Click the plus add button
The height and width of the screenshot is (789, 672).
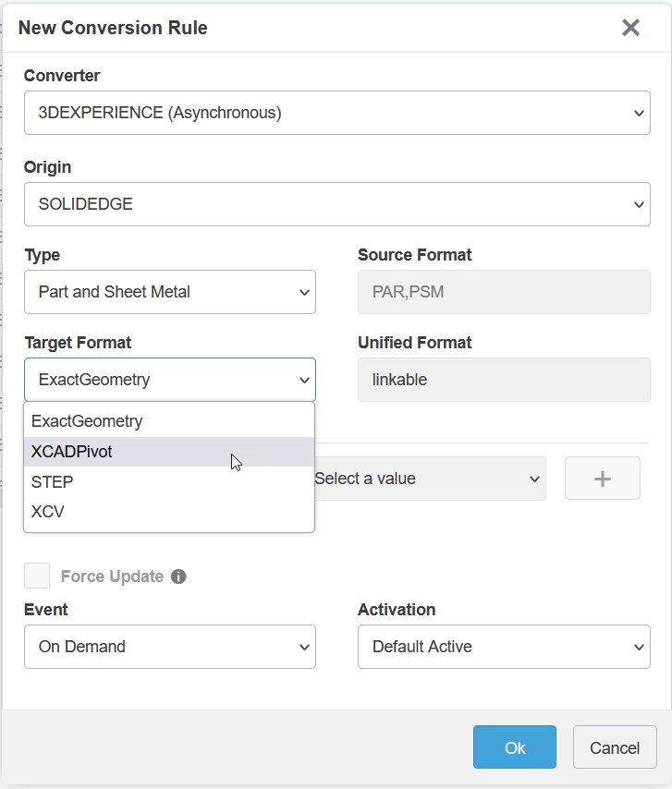[x=602, y=479]
